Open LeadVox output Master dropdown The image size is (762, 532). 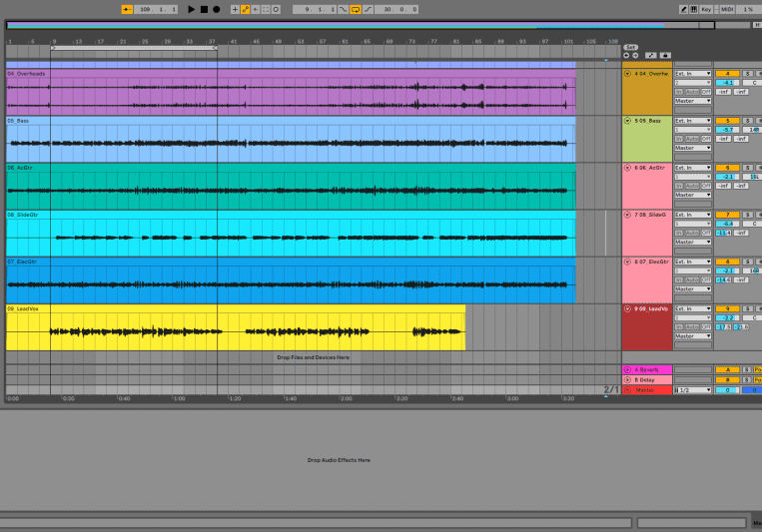693,336
